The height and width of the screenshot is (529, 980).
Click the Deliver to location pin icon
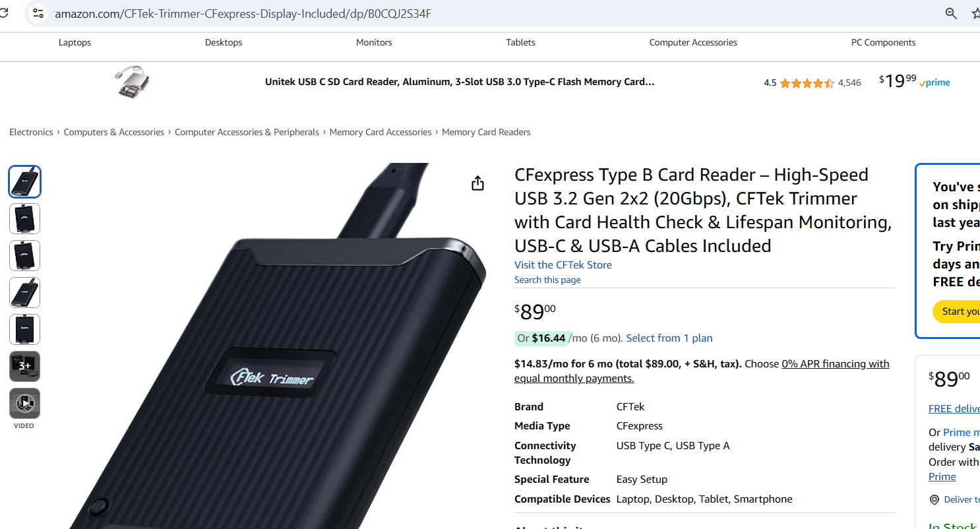tap(934, 499)
